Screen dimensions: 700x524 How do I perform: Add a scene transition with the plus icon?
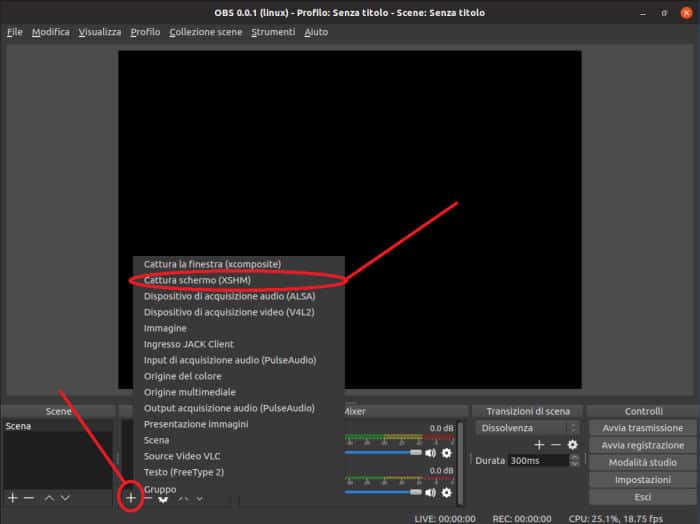(x=539, y=445)
